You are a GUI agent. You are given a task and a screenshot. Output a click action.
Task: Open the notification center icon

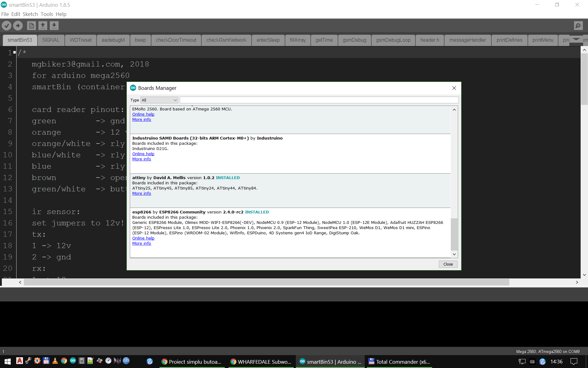(x=574, y=362)
